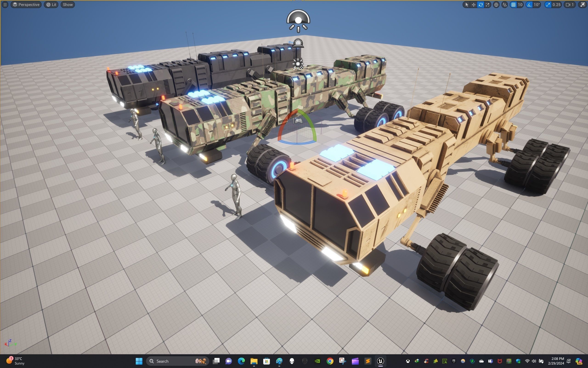Open the Windows Start menu
Screen dimensions: 588x368
pos(139,361)
